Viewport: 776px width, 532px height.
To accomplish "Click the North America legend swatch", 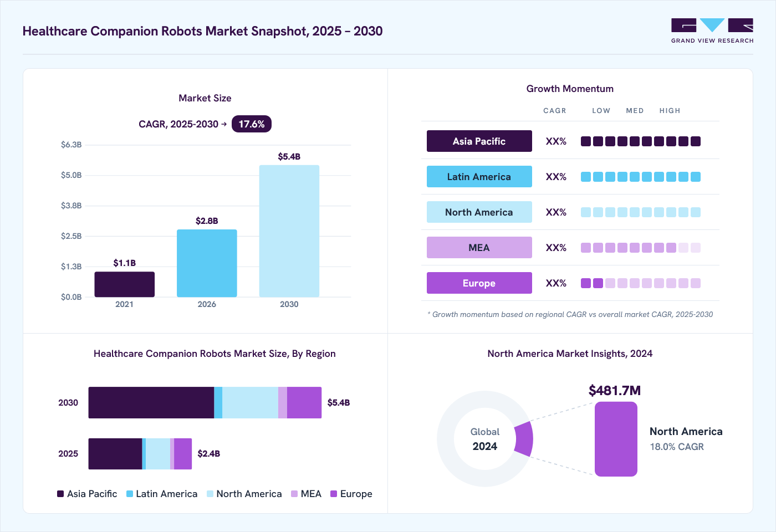I will (x=210, y=494).
